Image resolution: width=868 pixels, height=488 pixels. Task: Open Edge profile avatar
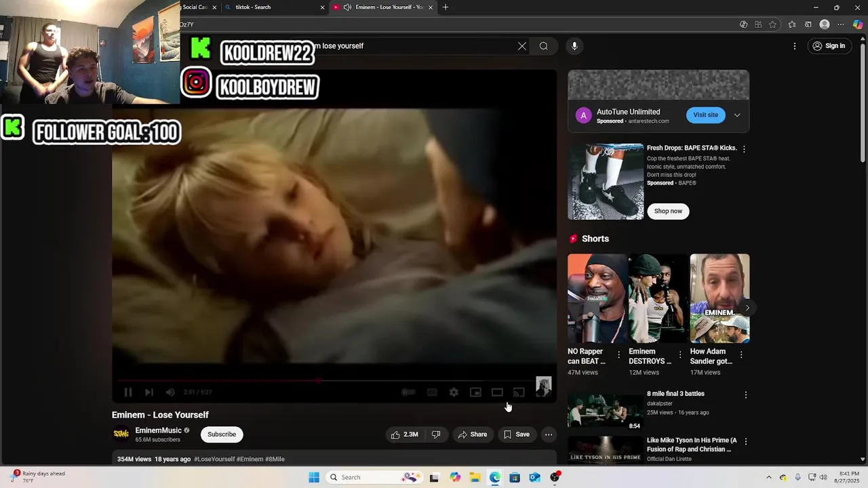(x=825, y=25)
